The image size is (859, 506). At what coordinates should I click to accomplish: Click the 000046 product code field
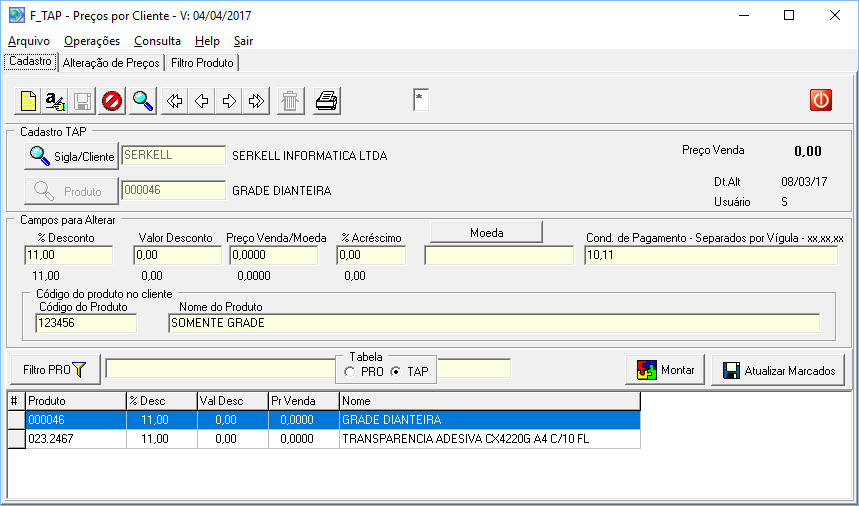[x=173, y=191]
